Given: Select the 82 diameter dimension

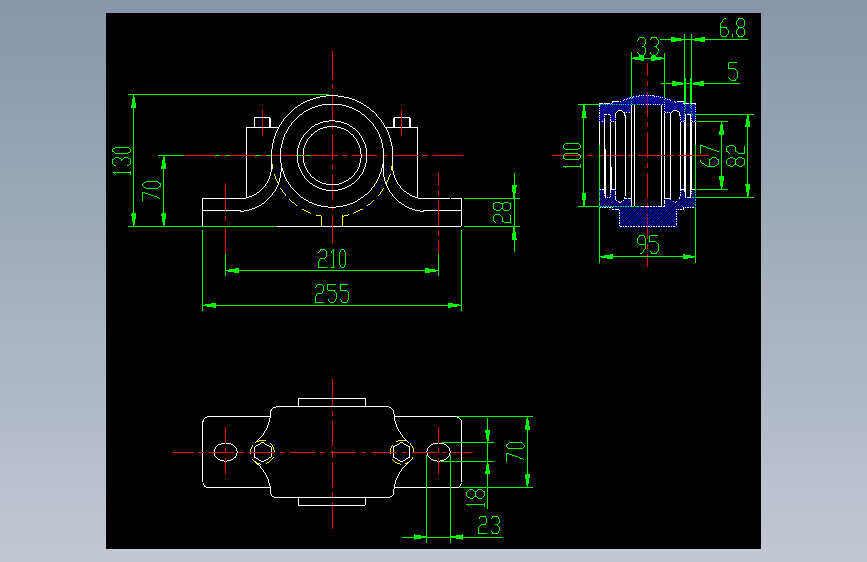Looking at the screenshot, I should click(x=736, y=155).
